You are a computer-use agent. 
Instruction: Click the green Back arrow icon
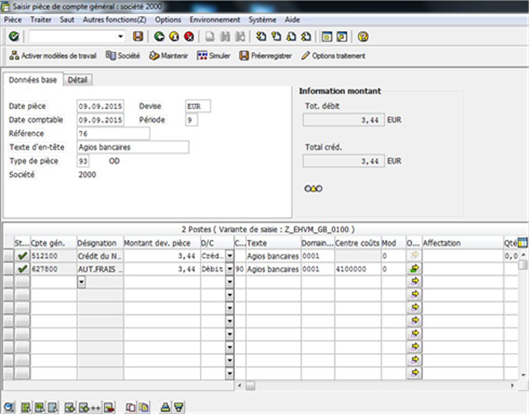(x=159, y=36)
